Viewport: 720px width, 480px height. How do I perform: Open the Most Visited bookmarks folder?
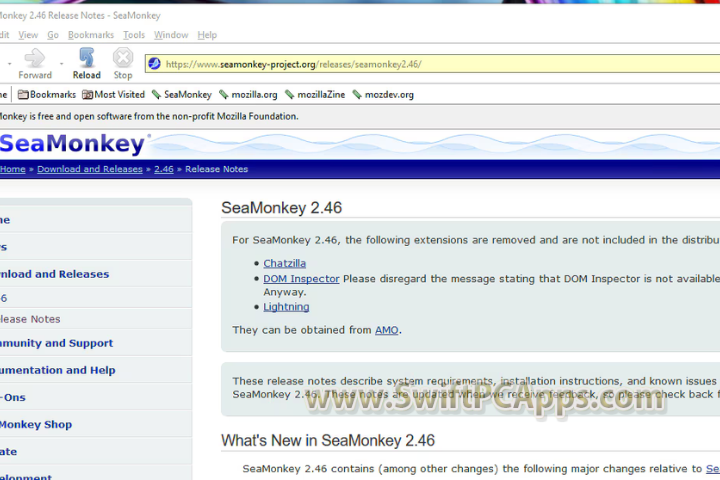click(x=113, y=95)
